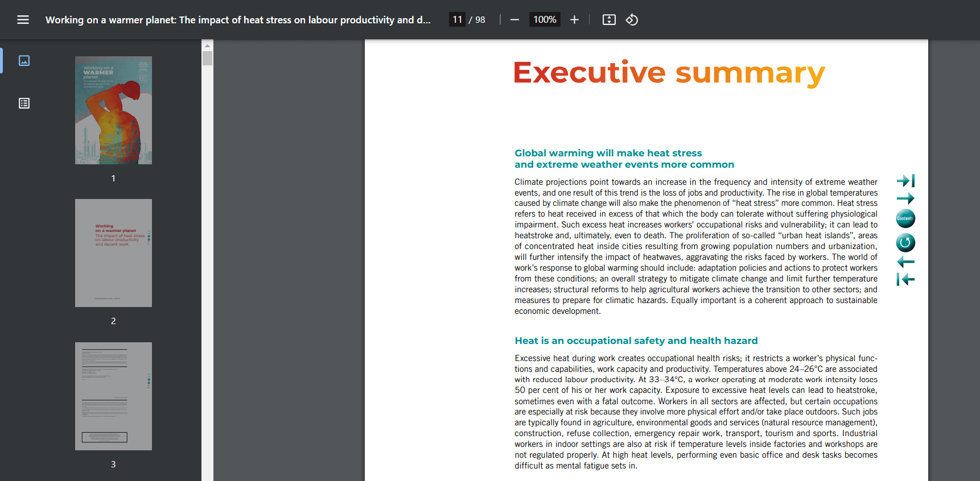Click paragraph starting 'Excessive heat during work'
The width and height of the screenshot is (980, 481).
[x=696, y=412]
